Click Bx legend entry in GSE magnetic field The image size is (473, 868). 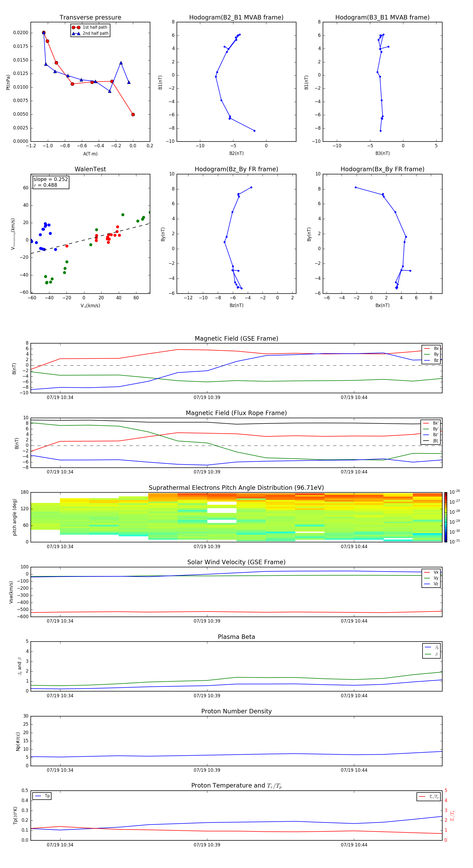[x=431, y=349]
